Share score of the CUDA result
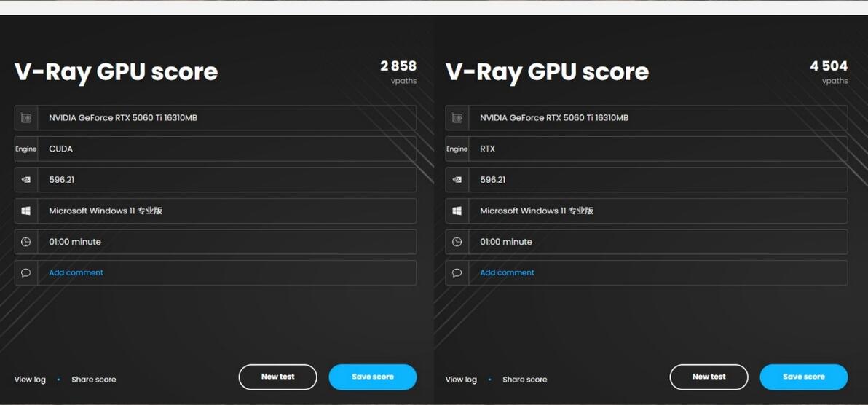Viewport: 868px width, 405px height. point(93,380)
